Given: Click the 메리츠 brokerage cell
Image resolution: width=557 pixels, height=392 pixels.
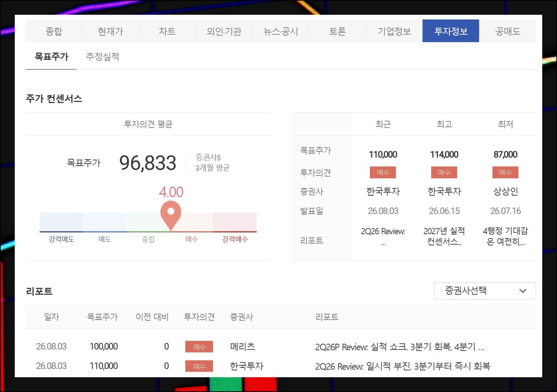Looking at the screenshot, I should pyautogui.click(x=243, y=347).
